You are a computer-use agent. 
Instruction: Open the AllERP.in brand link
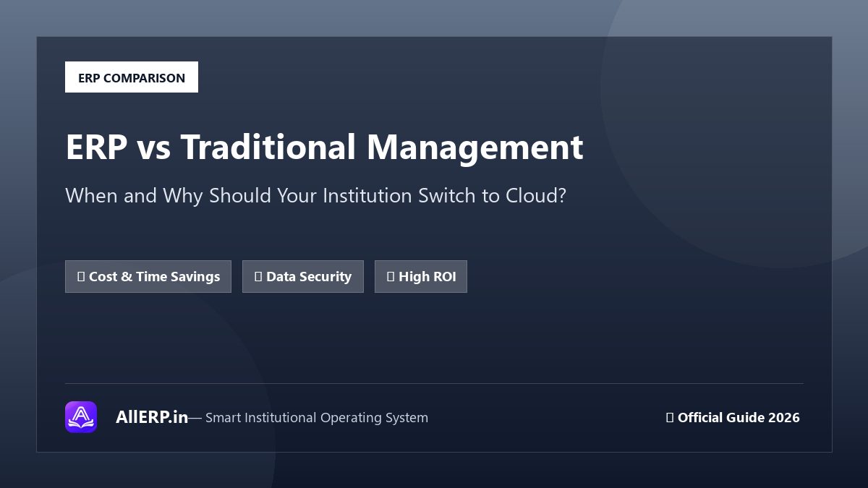(152, 417)
